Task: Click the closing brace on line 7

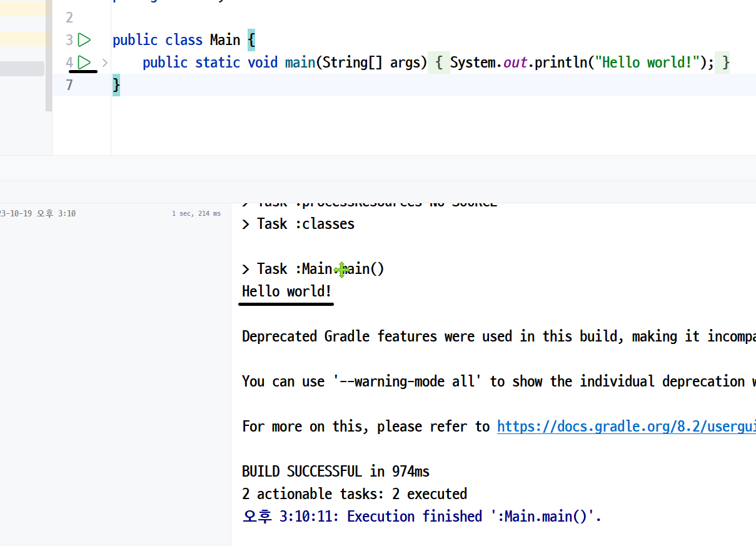Action: coord(116,85)
